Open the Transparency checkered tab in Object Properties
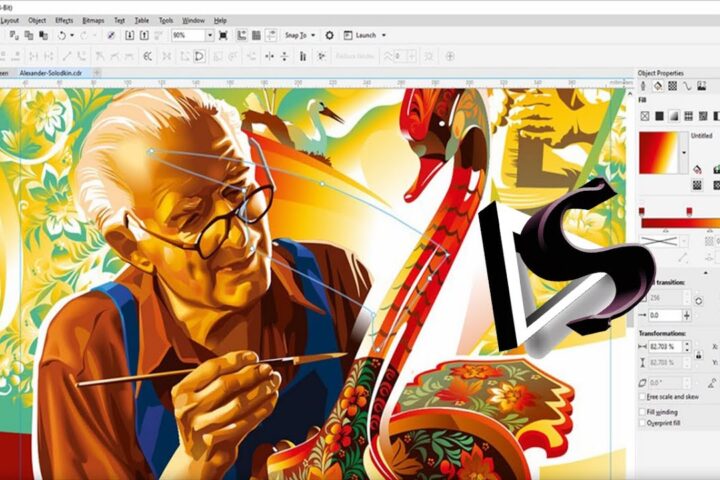This screenshot has width=720, height=480. pos(673,86)
